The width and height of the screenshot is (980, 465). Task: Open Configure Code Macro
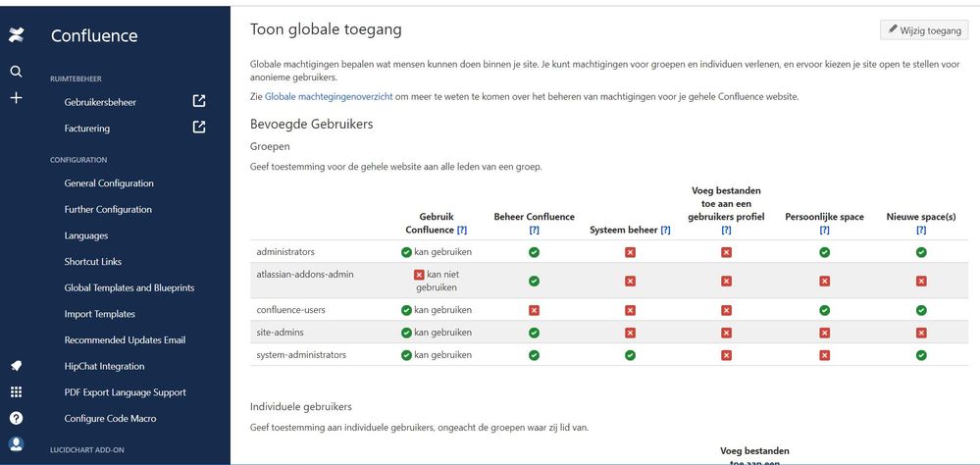coord(110,418)
